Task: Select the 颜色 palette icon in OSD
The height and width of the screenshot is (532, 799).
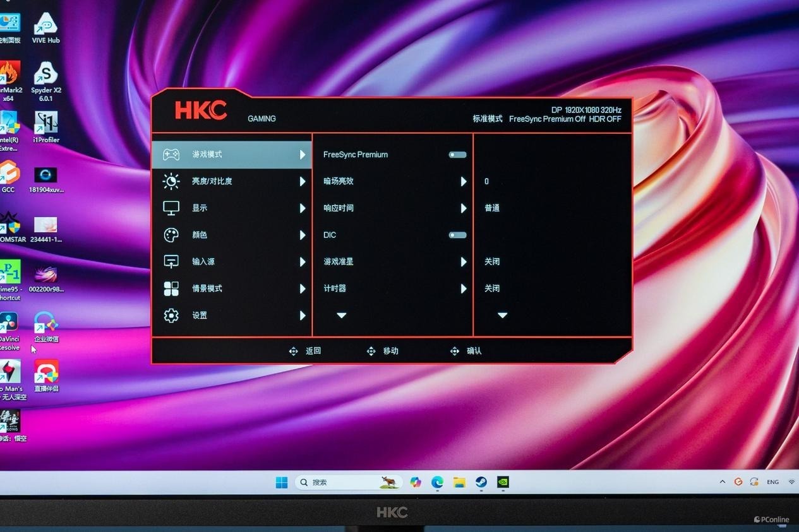Action: [x=171, y=235]
